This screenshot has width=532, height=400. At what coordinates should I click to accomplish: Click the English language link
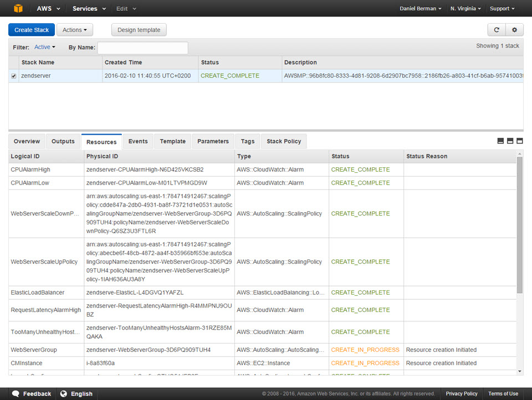[x=81, y=393]
